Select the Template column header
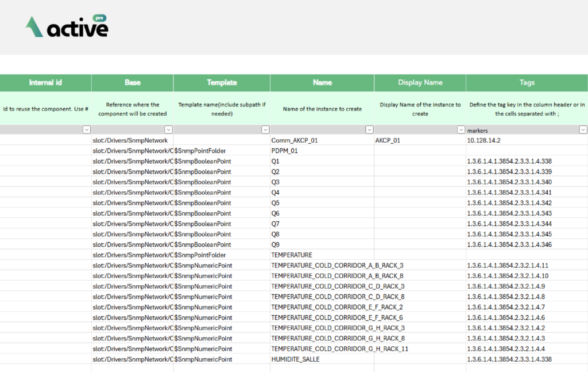 [222, 83]
